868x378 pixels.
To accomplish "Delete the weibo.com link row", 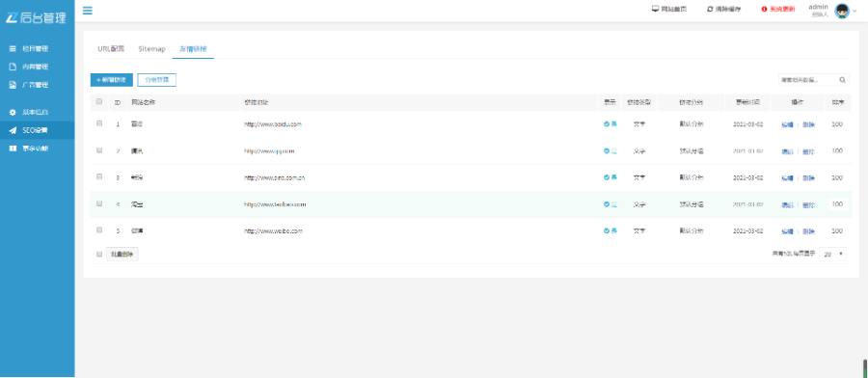I will [x=809, y=231].
